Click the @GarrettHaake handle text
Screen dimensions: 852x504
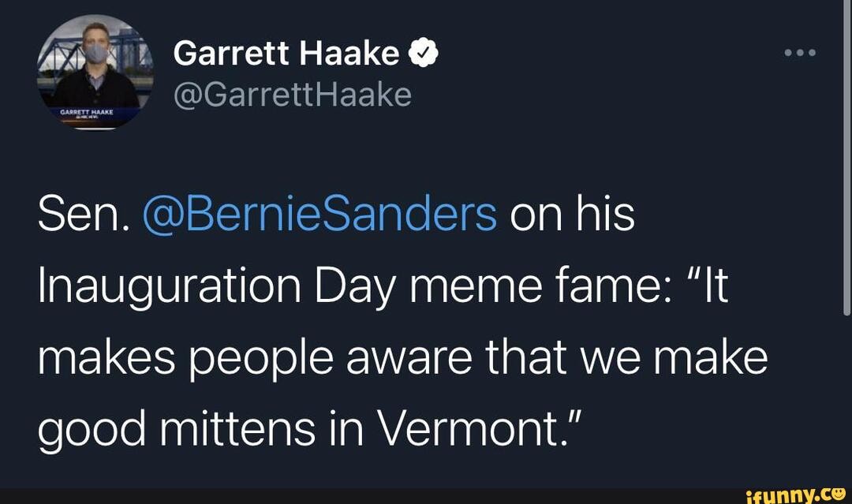pos(290,93)
